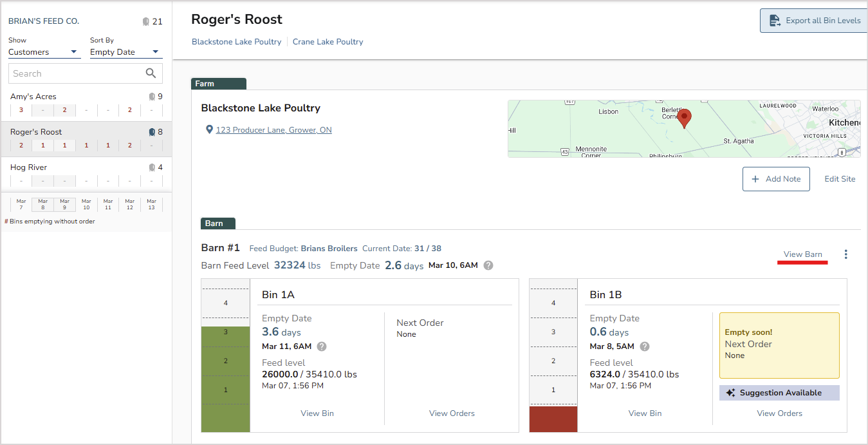Open the Show Customers dropdown
This screenshot has width=868, height=445.
pos(44,52)
